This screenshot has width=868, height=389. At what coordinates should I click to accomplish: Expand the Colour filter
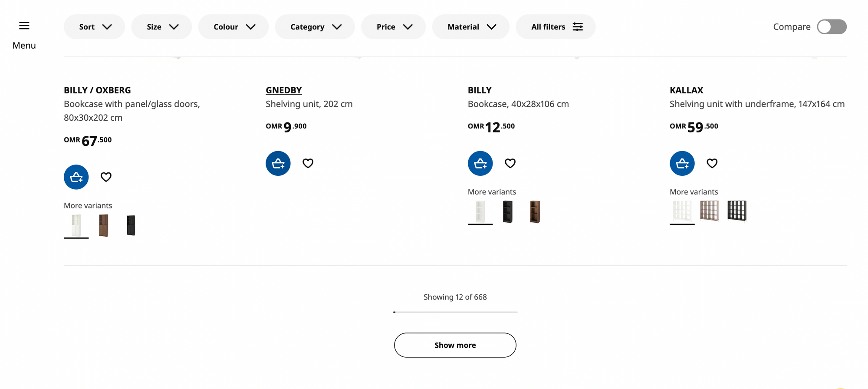pyautogui.click(x=233, y=27)
